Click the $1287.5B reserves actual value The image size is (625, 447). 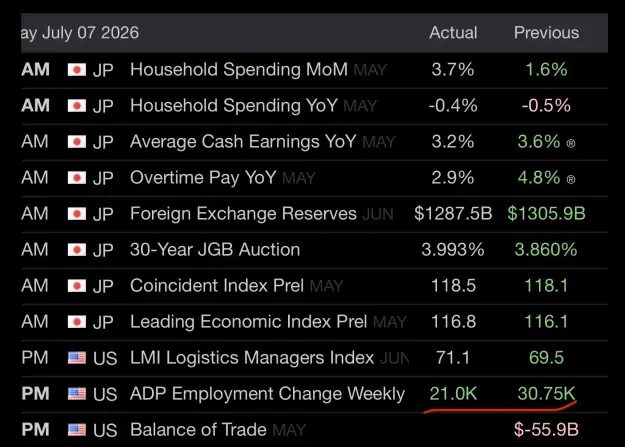pyautogui.click(x=453, y=214)
